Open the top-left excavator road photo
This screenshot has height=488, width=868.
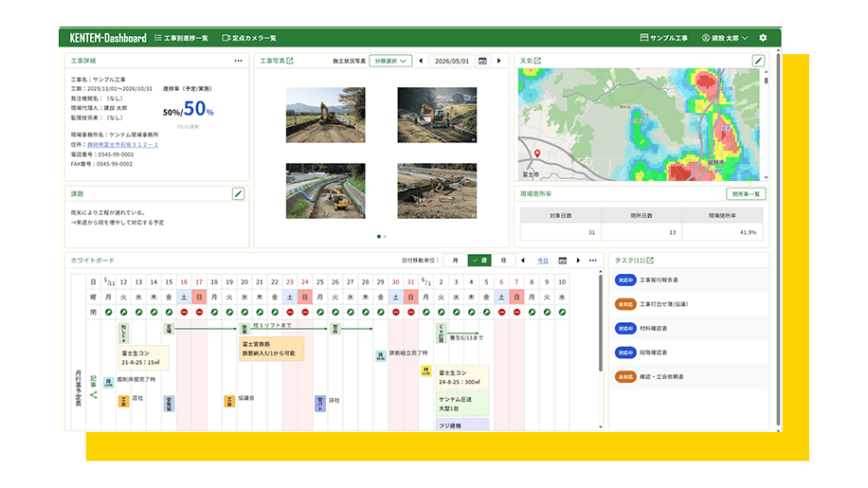pos(326,115)
